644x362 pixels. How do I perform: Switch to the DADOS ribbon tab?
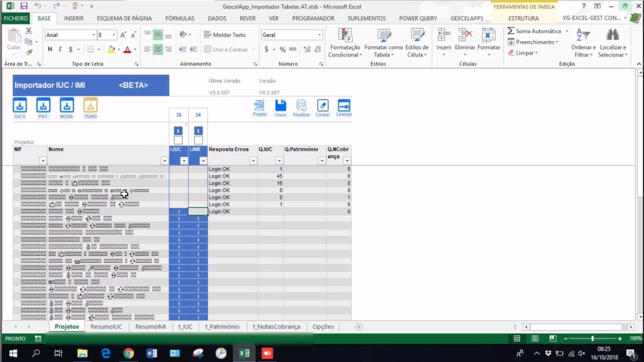pyautogui.click(x=217, y=18)
